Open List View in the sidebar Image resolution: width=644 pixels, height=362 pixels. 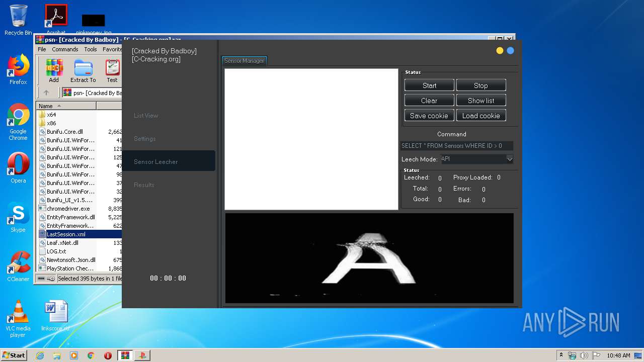146,116
